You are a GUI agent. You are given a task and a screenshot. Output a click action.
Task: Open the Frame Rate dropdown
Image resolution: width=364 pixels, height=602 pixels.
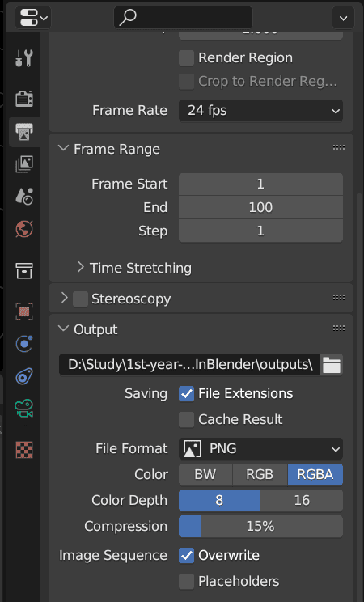(x=260, y=111)
